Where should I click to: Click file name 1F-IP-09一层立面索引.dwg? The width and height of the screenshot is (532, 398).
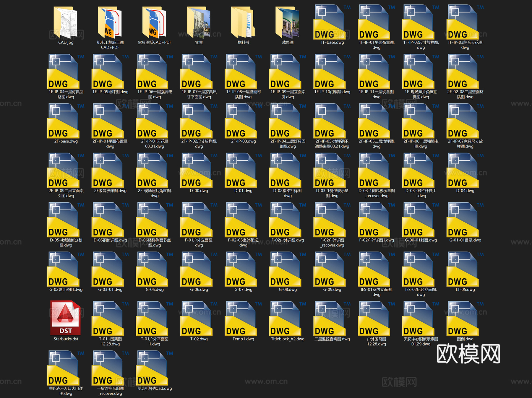point(288,94)
